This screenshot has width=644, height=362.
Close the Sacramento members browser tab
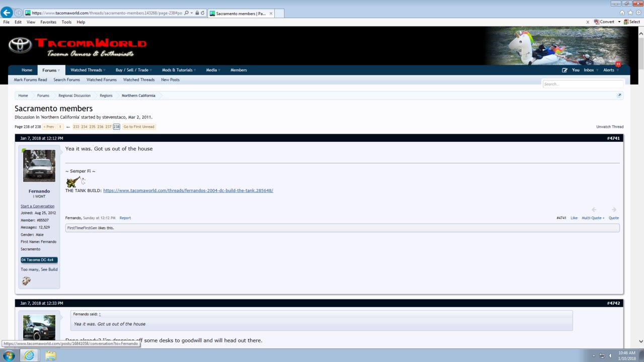coord(270,13)
